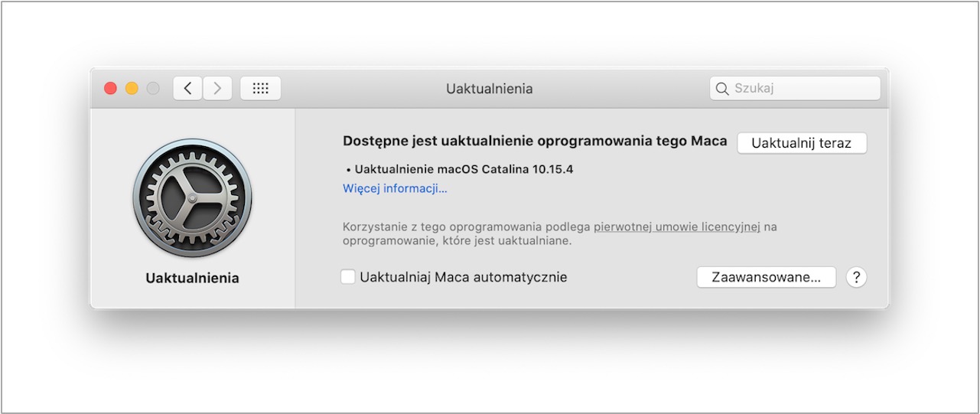Close the window with red button
The width and height of the screenshot is (980, 414).
110,89
